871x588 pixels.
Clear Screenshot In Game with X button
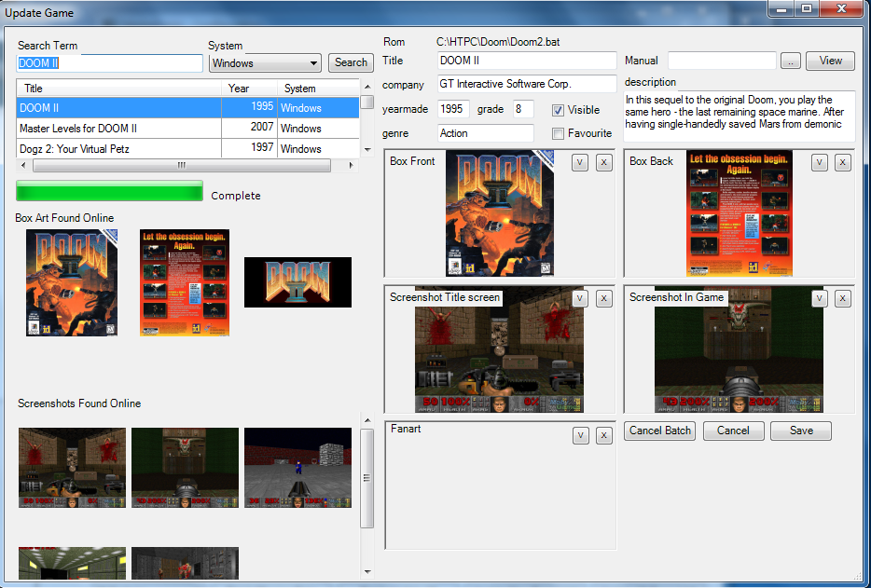843,298
